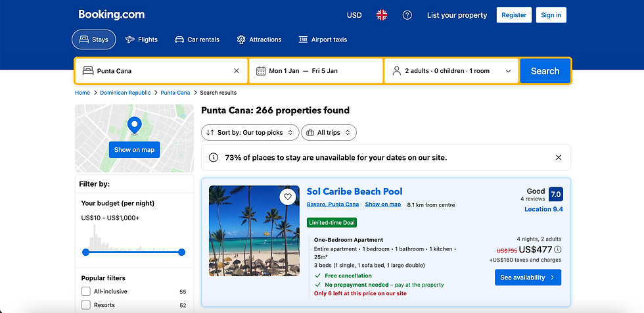Open List your property link
Image resolution: width=644 pixels, height=313 pixels.
coord(457,15)
